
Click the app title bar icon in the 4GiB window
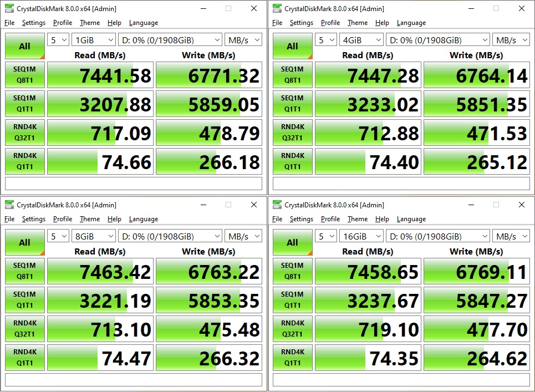tap(277, 9)
